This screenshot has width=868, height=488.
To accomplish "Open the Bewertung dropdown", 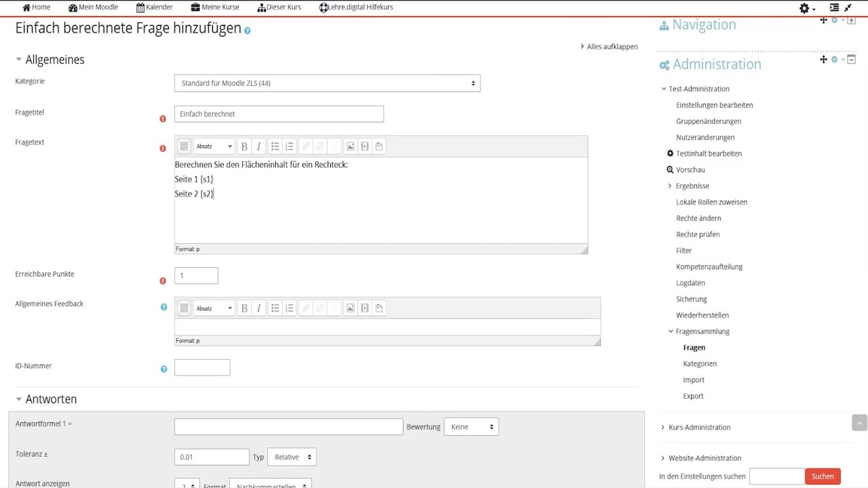I will (x=471, y=427).
